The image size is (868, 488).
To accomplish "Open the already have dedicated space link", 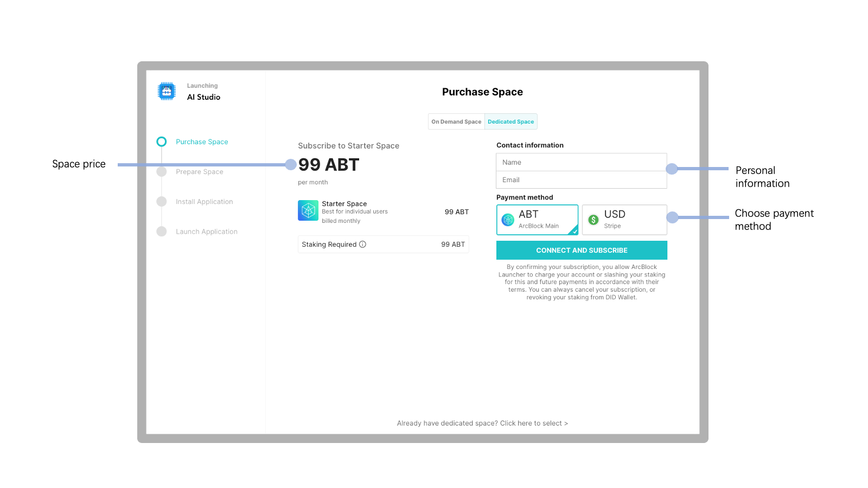I will (x=482, y=423).
